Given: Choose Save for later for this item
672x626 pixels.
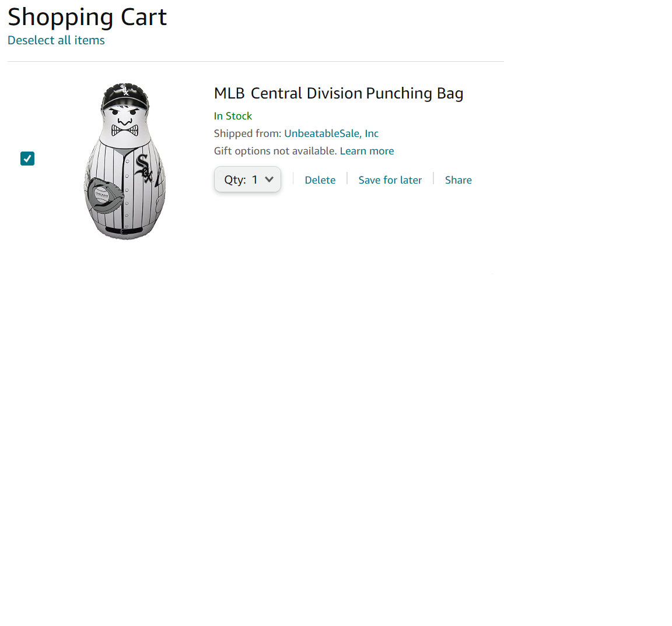Looking at the screenshot, I should [x=390, y=180].
